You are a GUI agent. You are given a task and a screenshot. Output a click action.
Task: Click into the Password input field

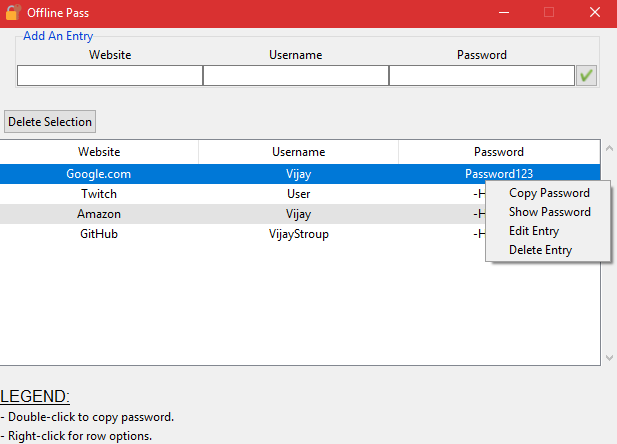tap(482, 75)
